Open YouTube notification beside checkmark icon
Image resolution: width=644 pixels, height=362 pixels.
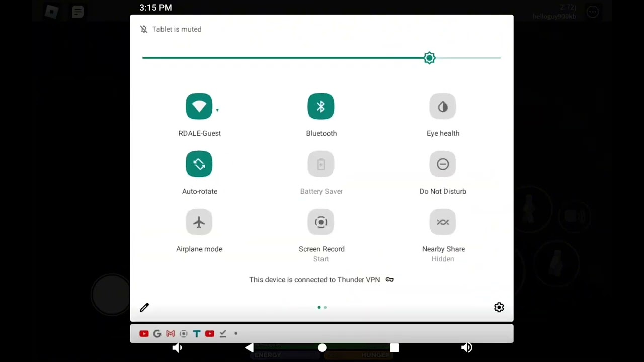[210, 334]
